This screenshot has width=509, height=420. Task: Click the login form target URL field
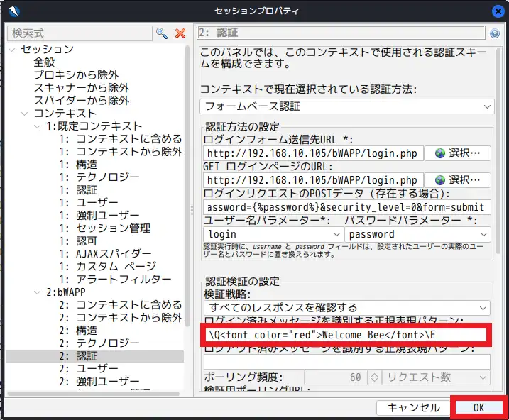[x=313, y=153]
